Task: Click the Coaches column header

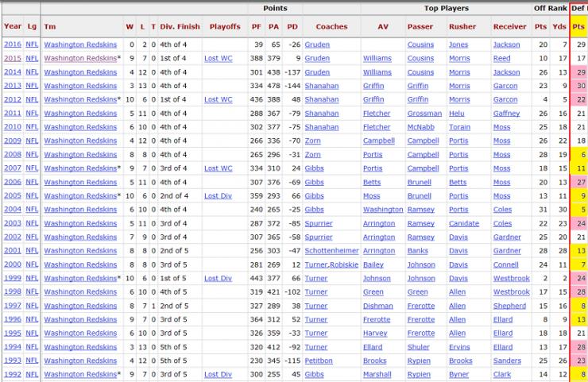Action: pyautogui.click(x=331, y=27)
